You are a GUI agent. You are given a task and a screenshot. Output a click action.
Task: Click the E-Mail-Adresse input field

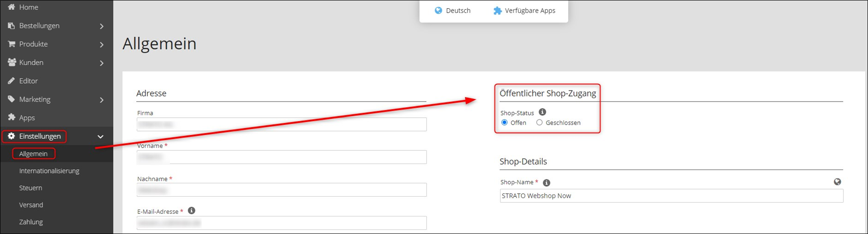tap(281, 223)
